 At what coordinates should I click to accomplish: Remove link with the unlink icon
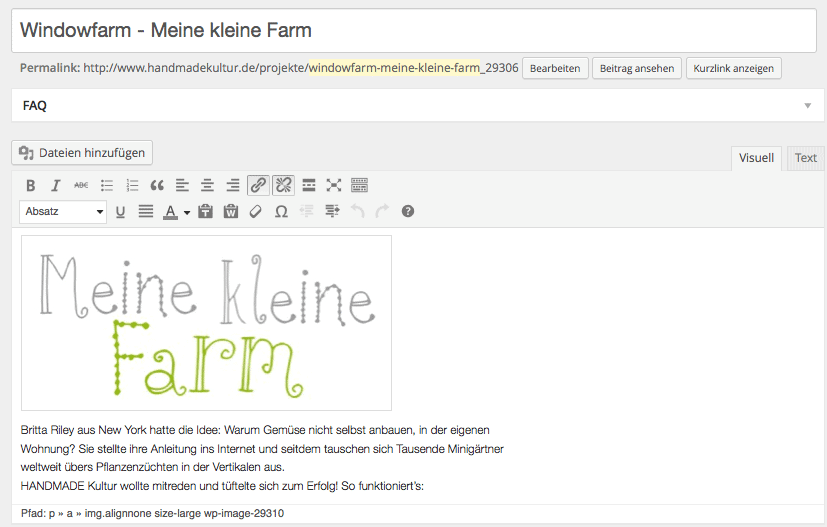(283, 185)
